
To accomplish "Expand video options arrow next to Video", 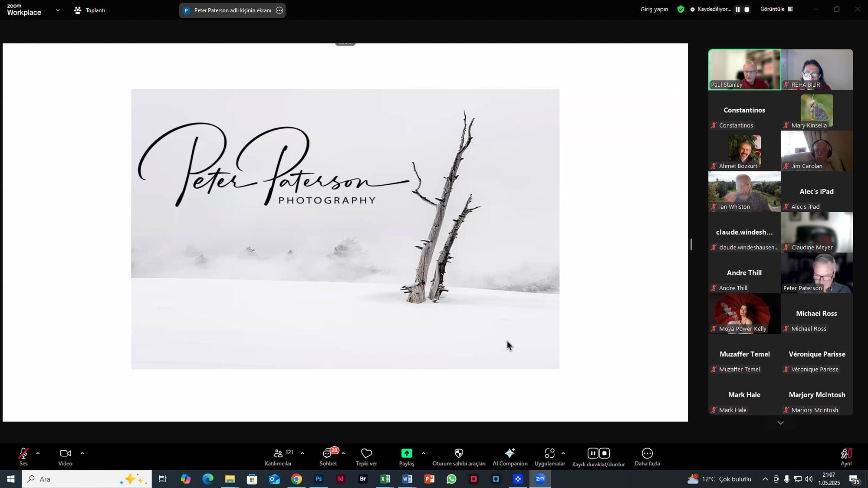I will point(82,453).
